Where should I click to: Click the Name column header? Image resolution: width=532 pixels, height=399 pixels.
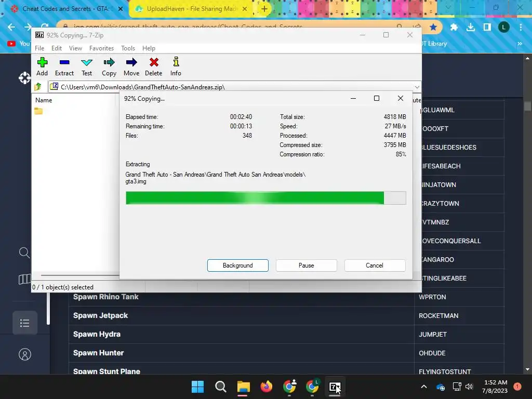(44, 100)
